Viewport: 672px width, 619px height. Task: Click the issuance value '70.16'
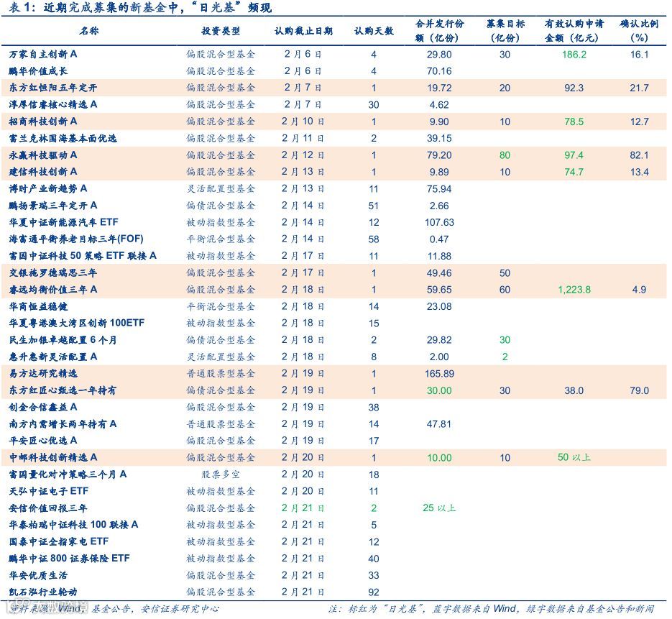pyautogui.click(x=439, y=71)
